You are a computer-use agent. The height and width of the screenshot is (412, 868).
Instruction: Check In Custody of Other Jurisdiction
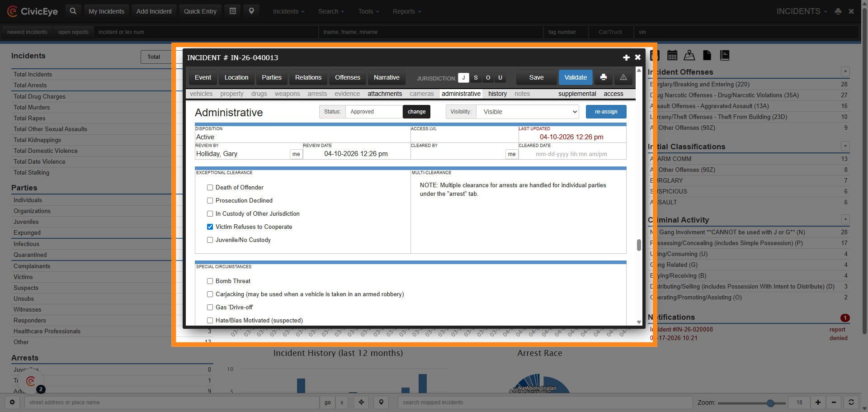pyautogui.click(x=210, y=213)
